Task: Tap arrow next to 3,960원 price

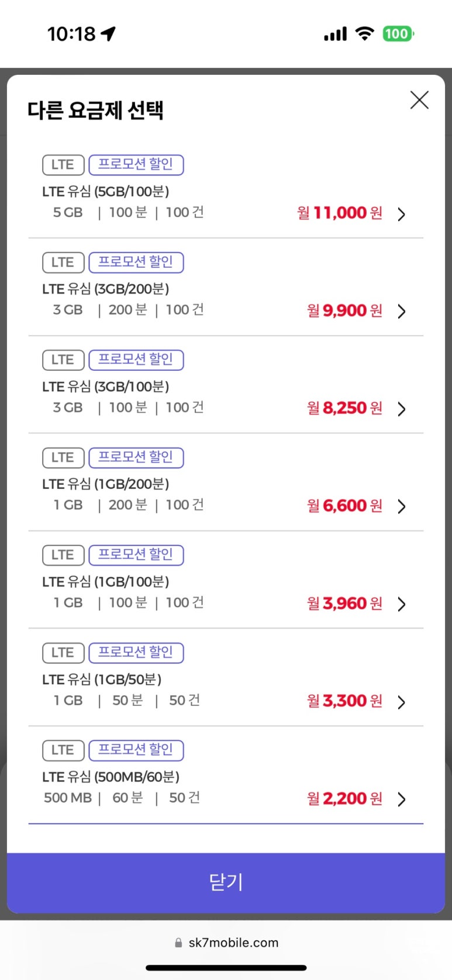Action: (401, 604)
